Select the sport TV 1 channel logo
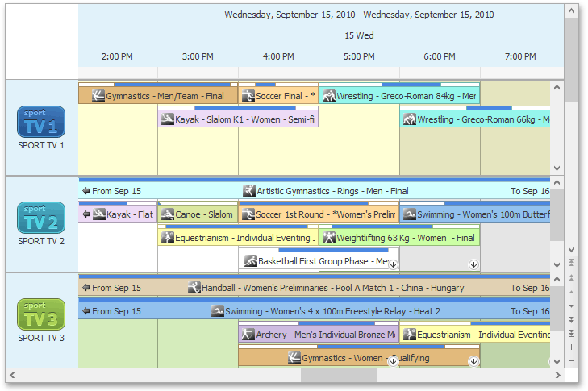Screen dimensions: 588x391 pyautogui.click(x=41, y=122)
